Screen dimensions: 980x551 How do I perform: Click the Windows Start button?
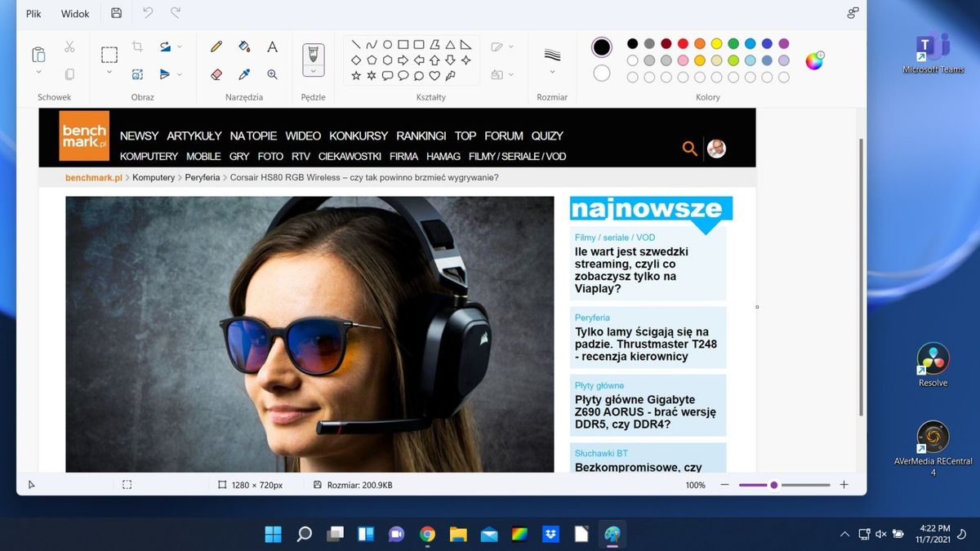pyautogui.click(x=273, y=535)
